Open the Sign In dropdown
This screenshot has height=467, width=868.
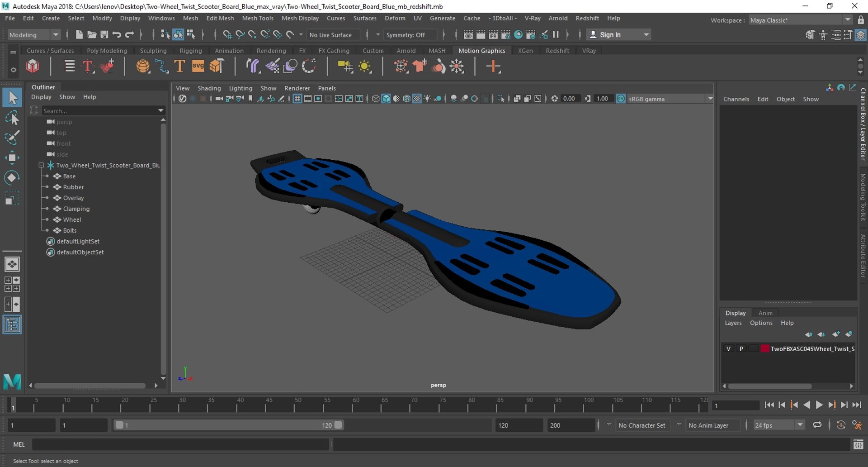[618, 34]
